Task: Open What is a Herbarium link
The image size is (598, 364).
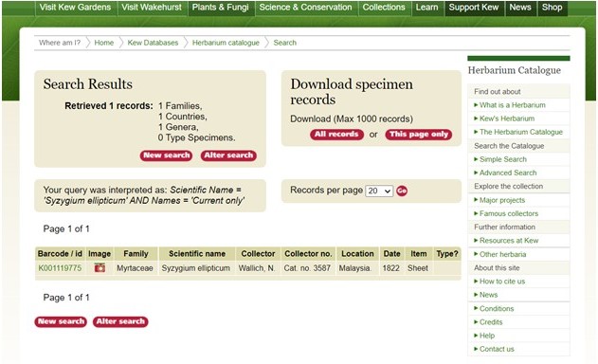Action: click(x=512, y=105)
